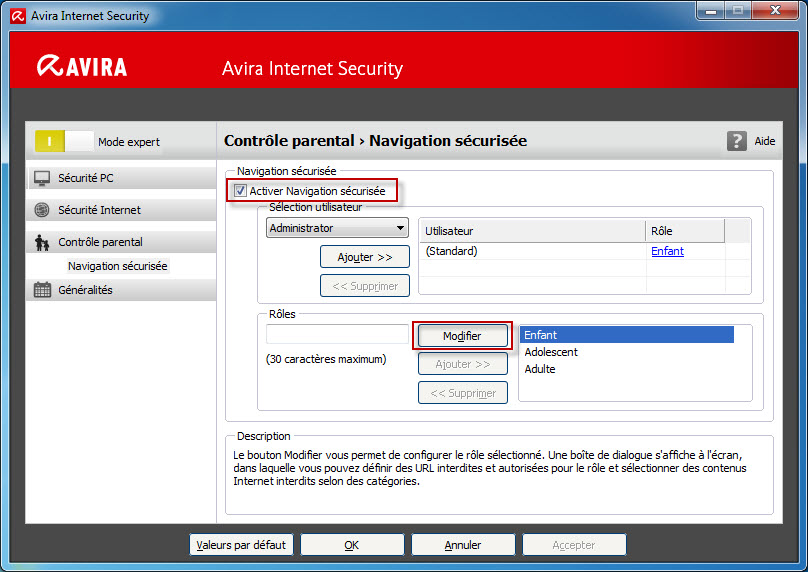The image size is (808, 572).
Task: Click the Accepter button
Action: [574, 545]
